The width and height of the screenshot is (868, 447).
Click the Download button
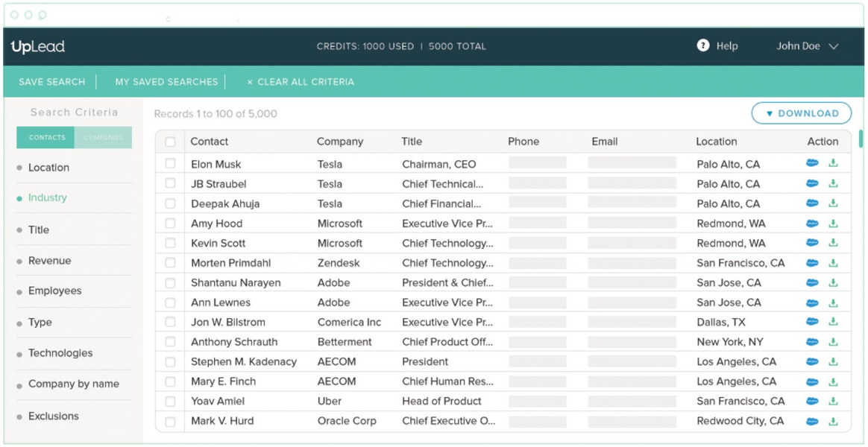801,113
